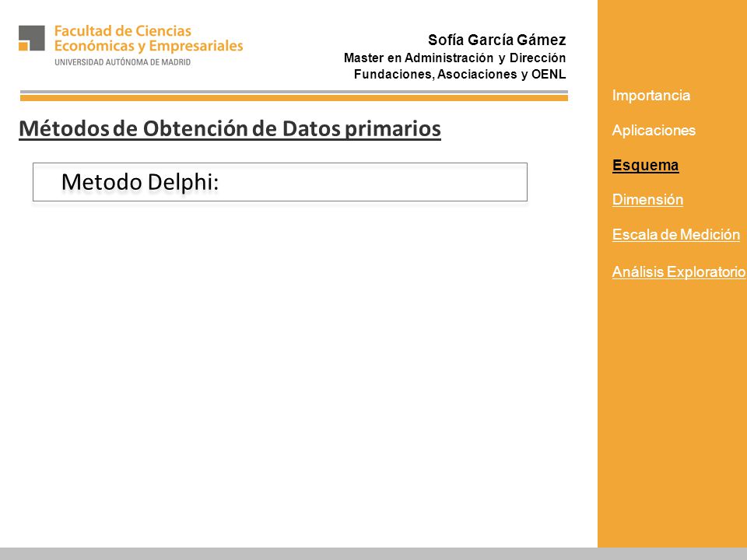Click the Fundaciones, Asociaciones y OENL line
Viewport: 747px width, 560px height.
pyautogui.click(x=460, y=75)
